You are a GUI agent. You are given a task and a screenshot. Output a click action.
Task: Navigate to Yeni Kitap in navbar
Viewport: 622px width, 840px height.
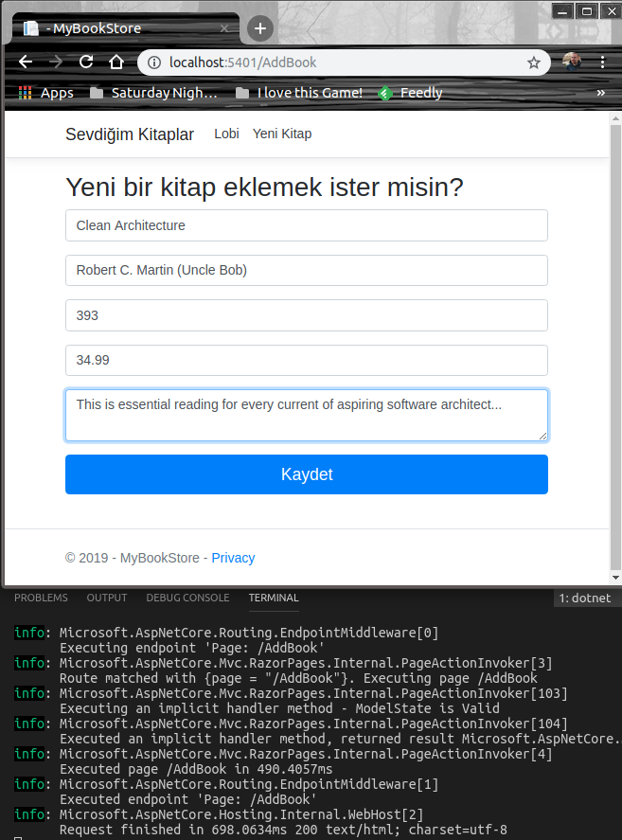(x=282, y=134)
